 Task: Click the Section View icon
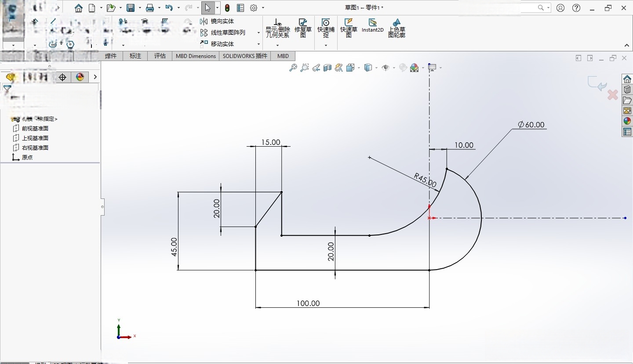pyautogui.click(x=327, y=68)
